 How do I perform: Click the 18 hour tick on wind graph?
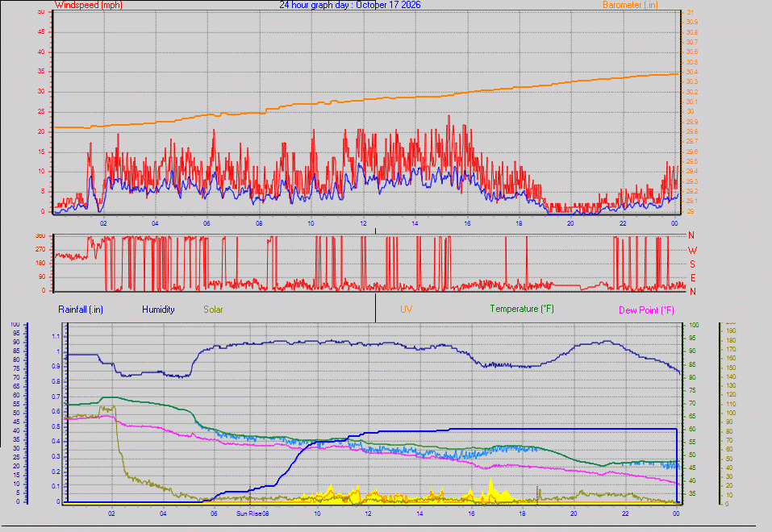pos(519,223)
